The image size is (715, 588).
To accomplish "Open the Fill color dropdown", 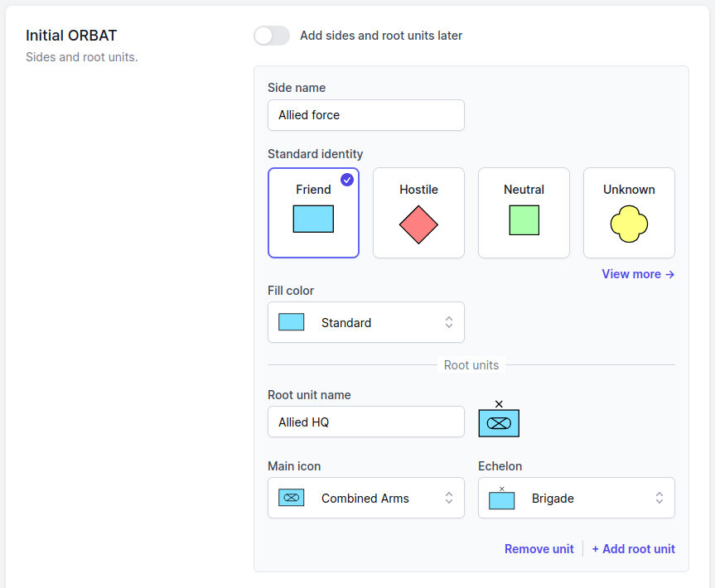I will (x=365, y=322).
